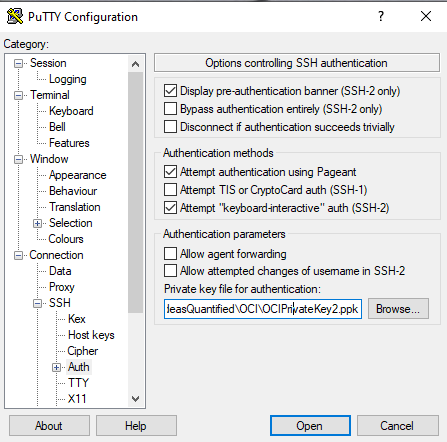Viewport: 447px width, 442px height.
Task: Enable Allow agent forwarding
Action: [170, 253]
